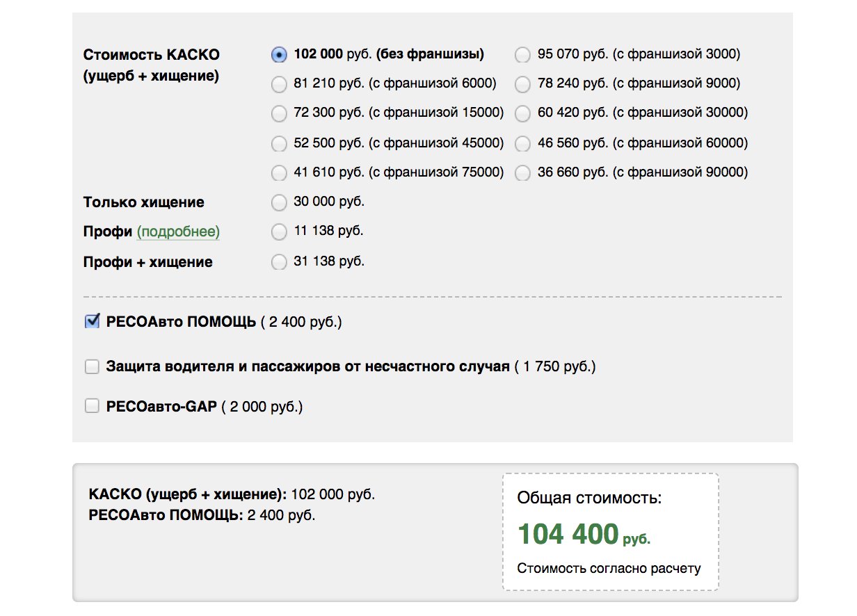Enable Защита водителя и пассажиров checkbox
Screen dimensions: 857x616
[92, 366]
